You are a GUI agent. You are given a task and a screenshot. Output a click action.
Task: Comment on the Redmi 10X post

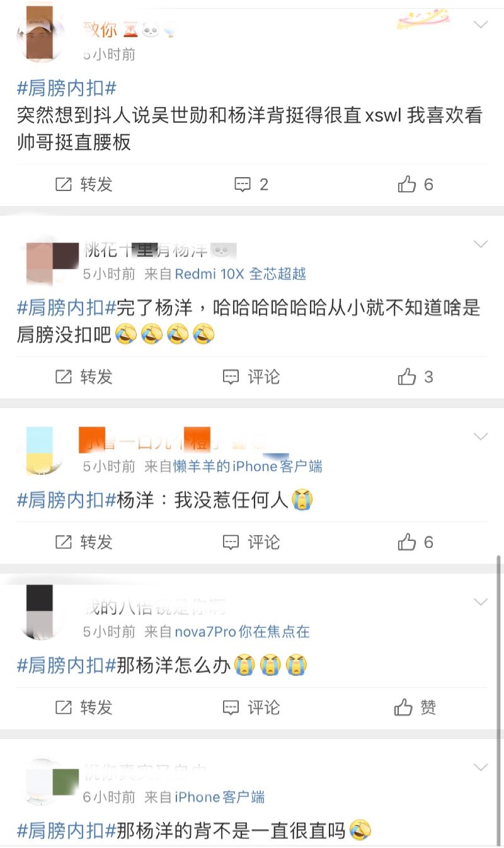pyautogui.click(x=251, y=377)
